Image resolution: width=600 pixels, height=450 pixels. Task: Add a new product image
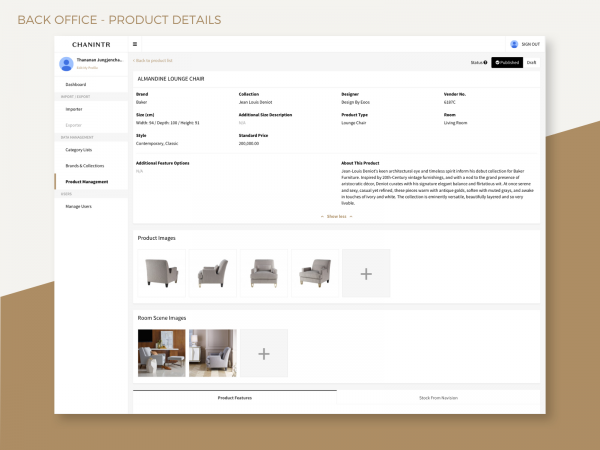pyautogui.click(x=366, y=273)
